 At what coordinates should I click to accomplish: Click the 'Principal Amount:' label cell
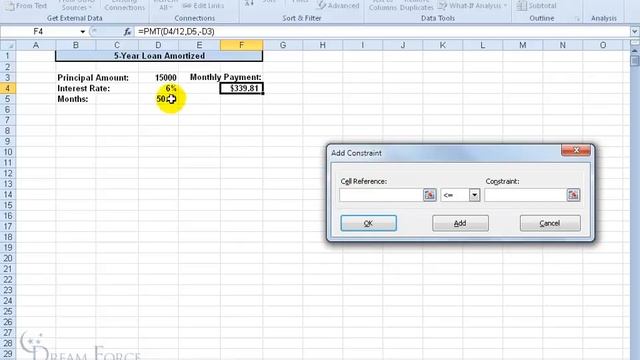click(93, 78)
